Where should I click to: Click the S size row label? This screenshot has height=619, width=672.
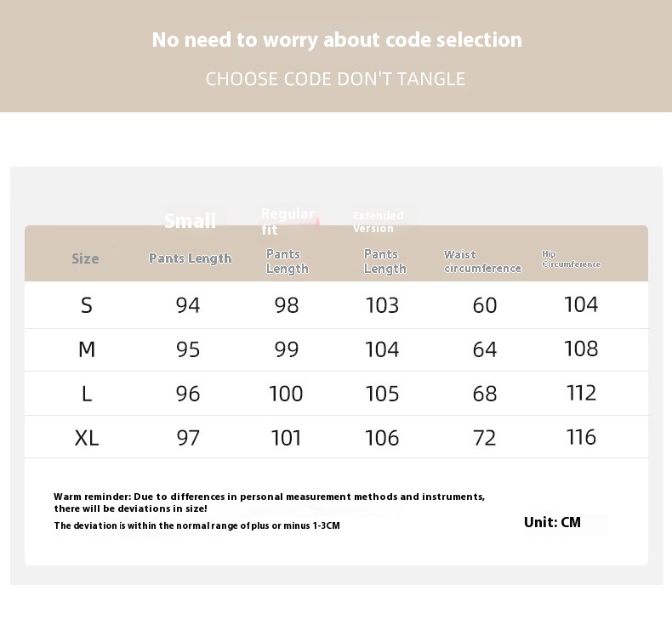point(87,305)
